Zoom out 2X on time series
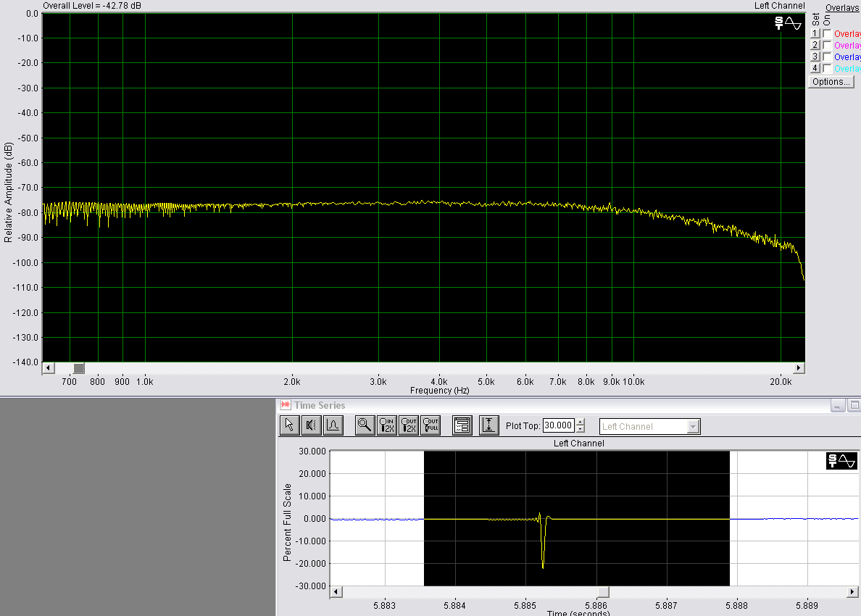861x616 pixels. click(409, 425)
